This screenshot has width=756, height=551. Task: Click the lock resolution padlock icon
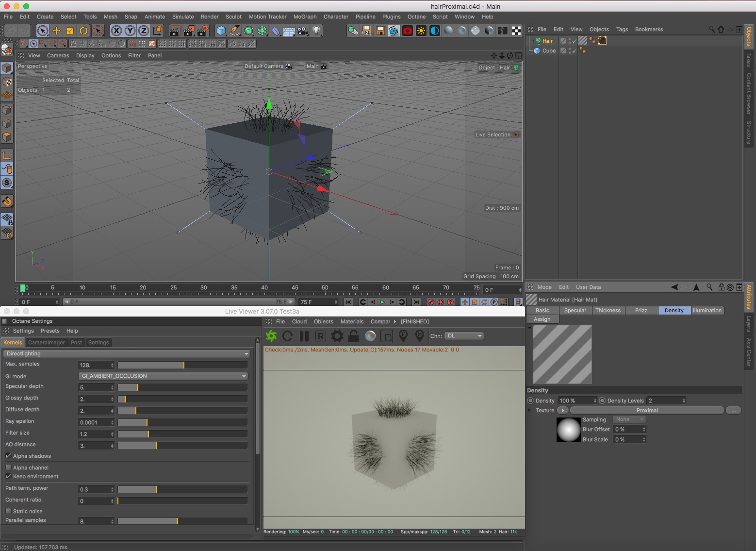point(354,336)
